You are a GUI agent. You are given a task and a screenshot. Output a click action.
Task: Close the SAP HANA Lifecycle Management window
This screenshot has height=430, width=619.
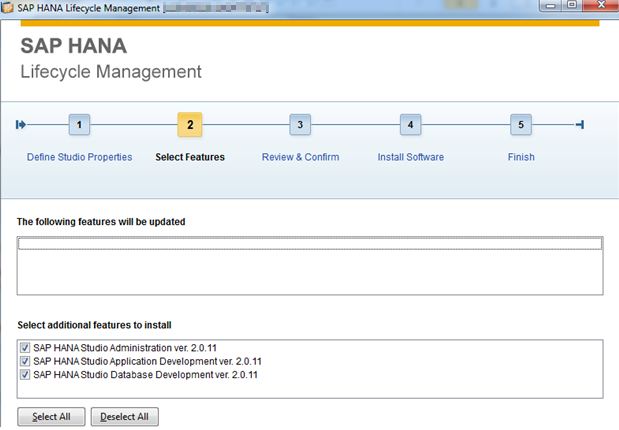click(601, 6)
